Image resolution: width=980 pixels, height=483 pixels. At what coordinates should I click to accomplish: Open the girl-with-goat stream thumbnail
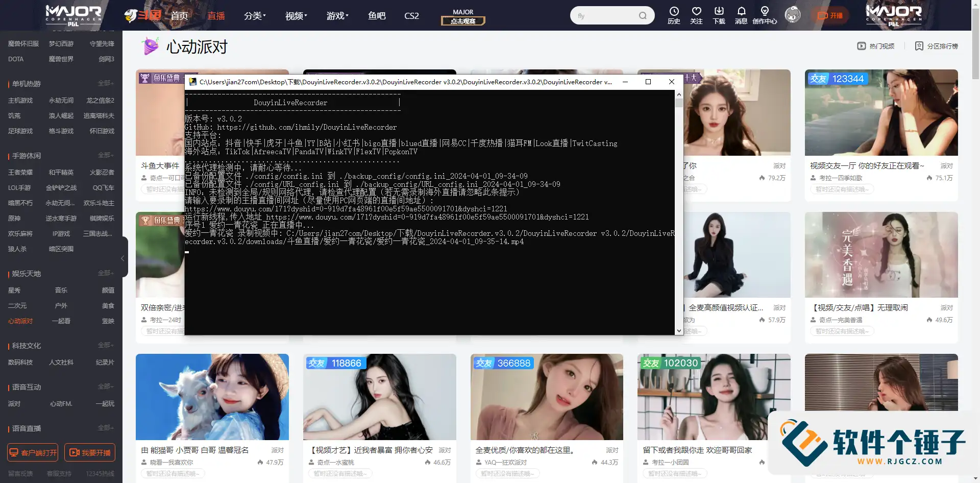(x=212, y=397)
